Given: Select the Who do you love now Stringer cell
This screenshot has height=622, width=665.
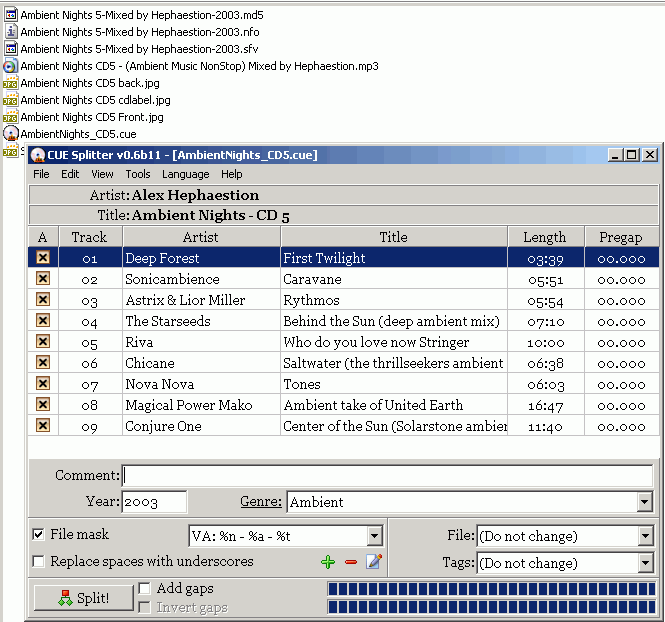Looking at the screenshot, I should tap(394, 342).
